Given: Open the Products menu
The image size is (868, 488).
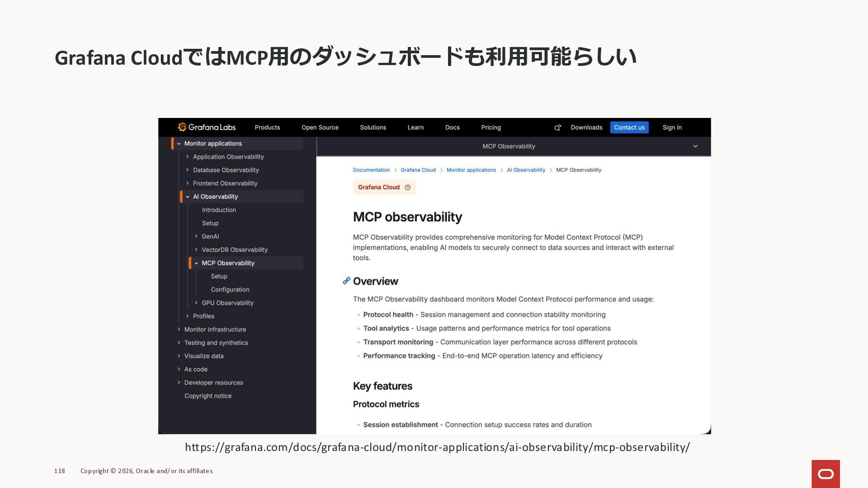Looking at the screenshot, I should [x=267, y=127].
